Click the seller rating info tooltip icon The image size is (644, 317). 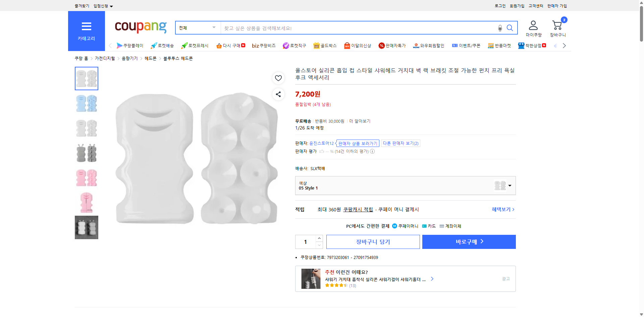coord(372,151)
